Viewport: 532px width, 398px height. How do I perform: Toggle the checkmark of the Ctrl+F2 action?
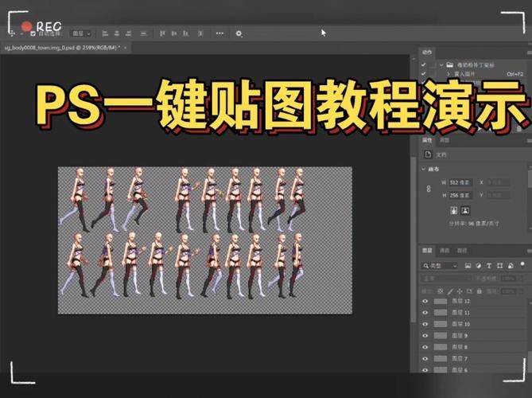click(x=423, y=73)
